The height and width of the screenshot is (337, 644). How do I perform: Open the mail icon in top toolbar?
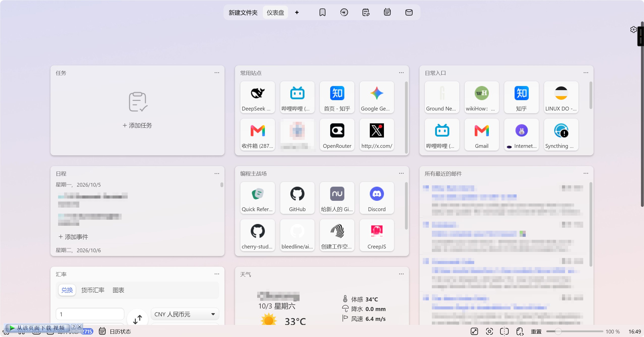[409, 12]
